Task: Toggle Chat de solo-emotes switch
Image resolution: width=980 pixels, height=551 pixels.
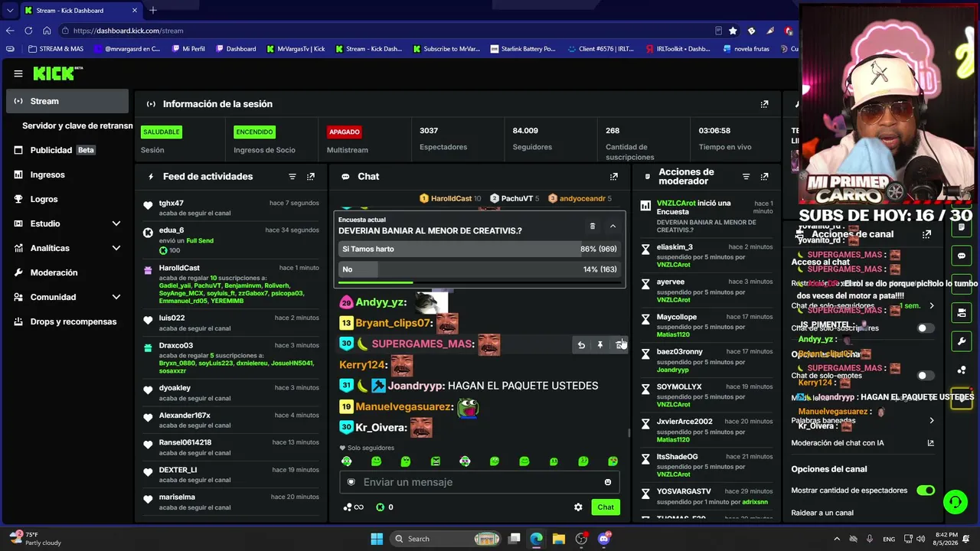Action: pos(926,376)
